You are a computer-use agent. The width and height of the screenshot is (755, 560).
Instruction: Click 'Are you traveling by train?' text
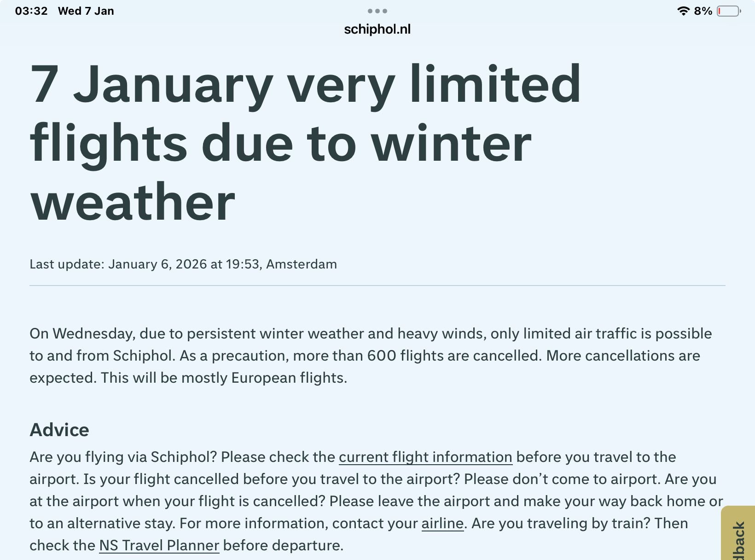coord(580,523)
